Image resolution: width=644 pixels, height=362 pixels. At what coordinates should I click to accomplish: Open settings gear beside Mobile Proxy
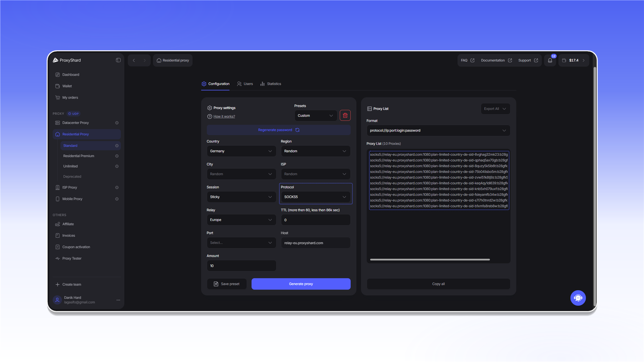click(117, 199)
